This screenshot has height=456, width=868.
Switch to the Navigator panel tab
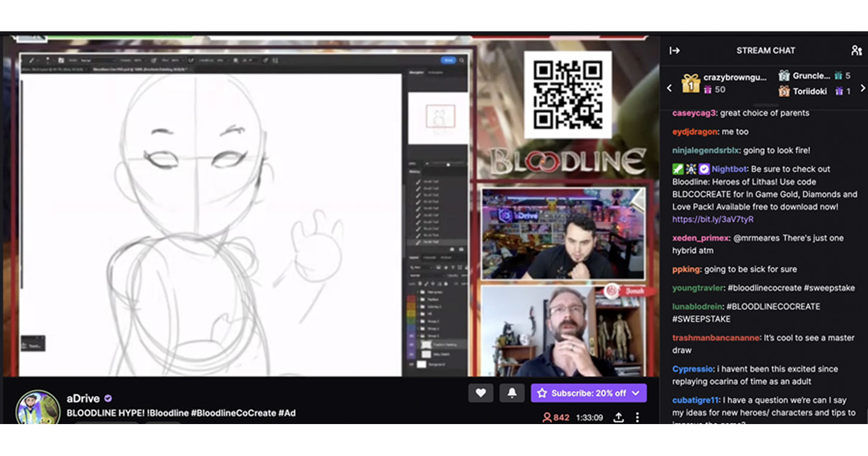416,73
